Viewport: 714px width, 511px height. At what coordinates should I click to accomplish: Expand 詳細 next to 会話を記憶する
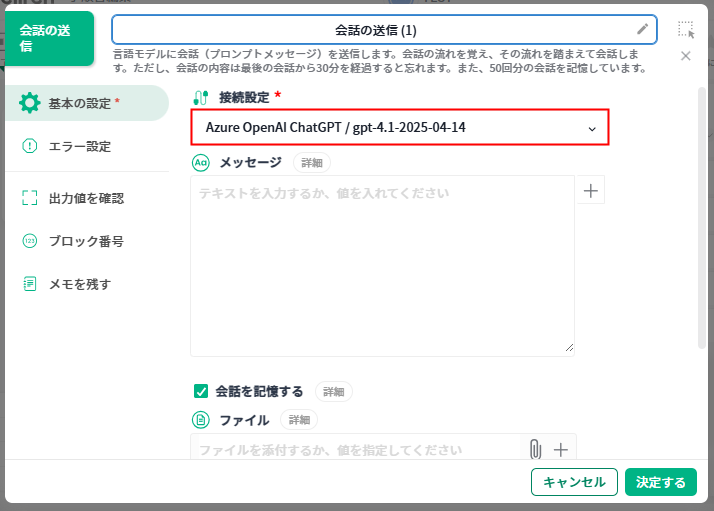(x=334, y=391)
